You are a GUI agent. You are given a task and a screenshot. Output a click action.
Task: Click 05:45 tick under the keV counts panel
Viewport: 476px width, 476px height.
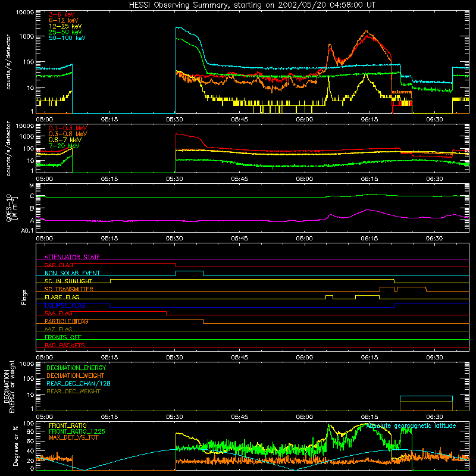pyautogui.click(x=240, y=120)
